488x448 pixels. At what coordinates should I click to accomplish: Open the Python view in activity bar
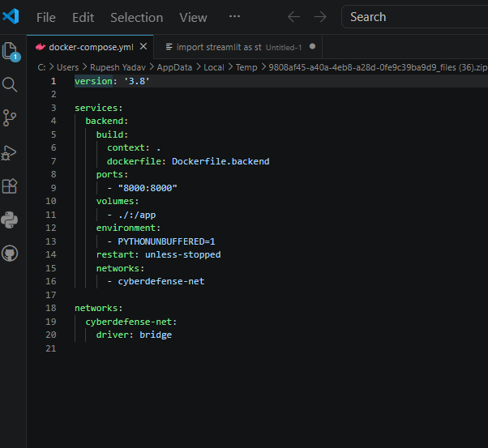(10, 220)
